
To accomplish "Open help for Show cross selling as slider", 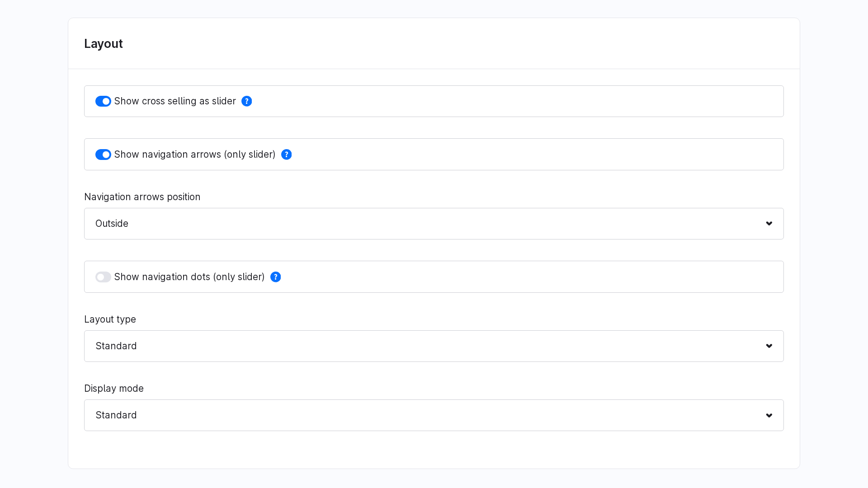I will click(246, 101).
